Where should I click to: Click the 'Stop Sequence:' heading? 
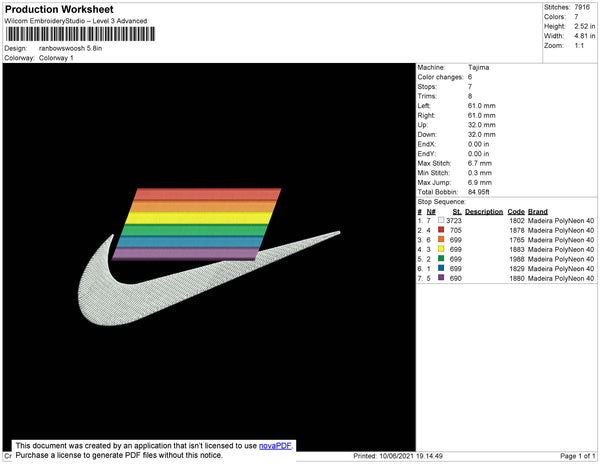pyautogui.click(x=441, y=202)
